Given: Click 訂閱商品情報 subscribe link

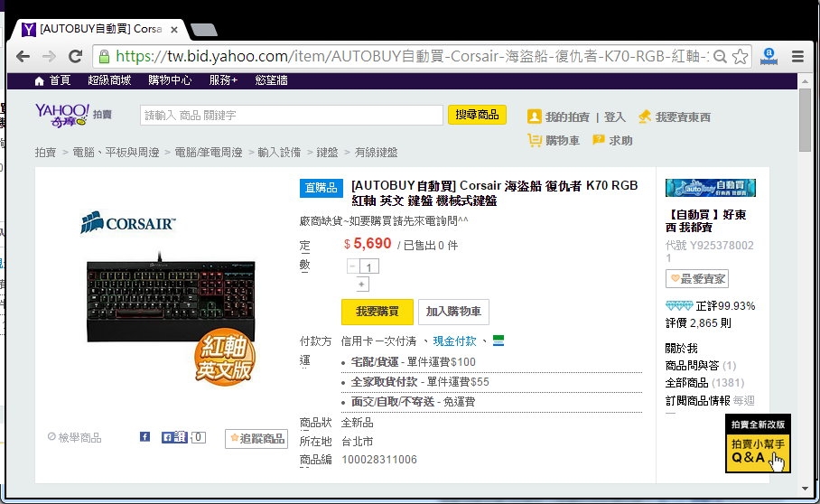Looking at the screenshot, I should pos(697,400).
